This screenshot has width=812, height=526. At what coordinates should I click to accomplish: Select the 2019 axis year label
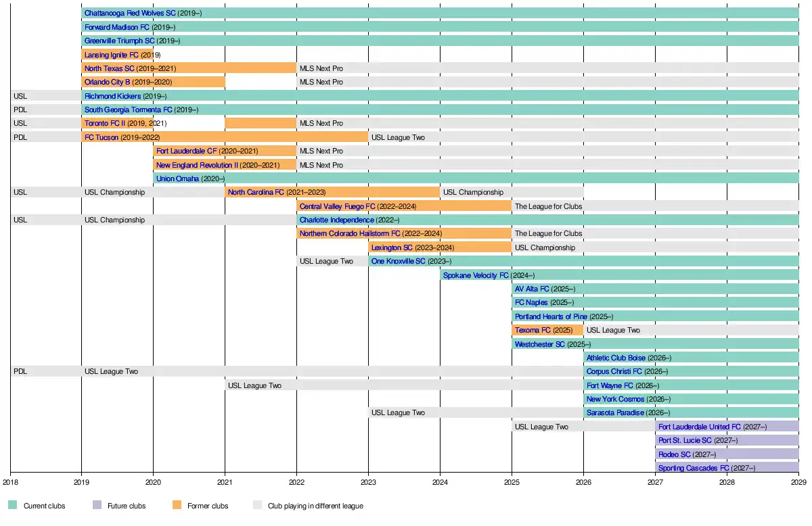[x=81, y=482]
